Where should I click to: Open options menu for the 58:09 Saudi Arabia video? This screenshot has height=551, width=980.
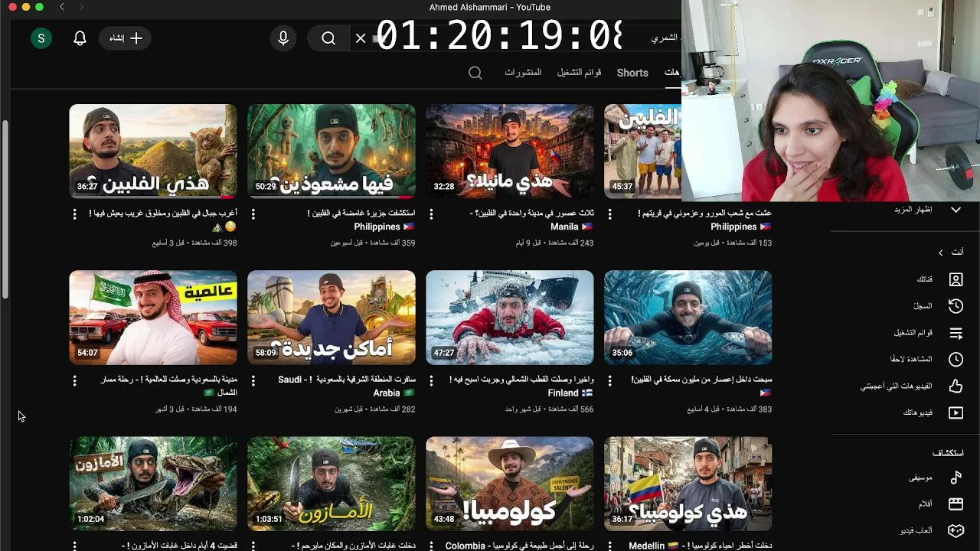[x=253, y=380]
